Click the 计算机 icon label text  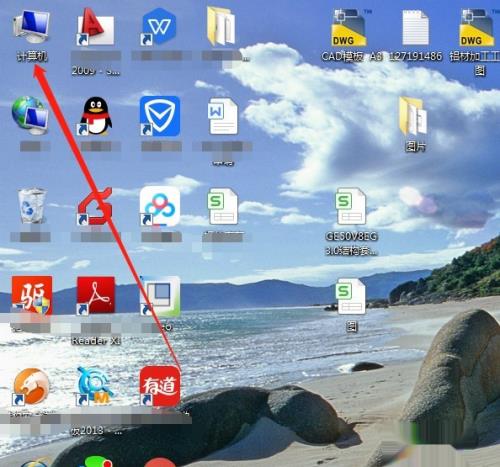[x=32, y=56]
